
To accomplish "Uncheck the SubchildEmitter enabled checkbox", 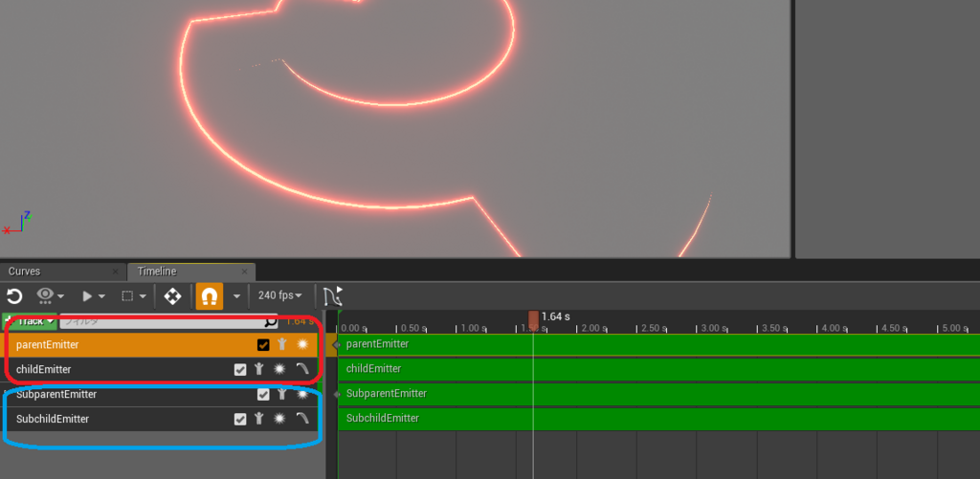I will click(240, 419).
